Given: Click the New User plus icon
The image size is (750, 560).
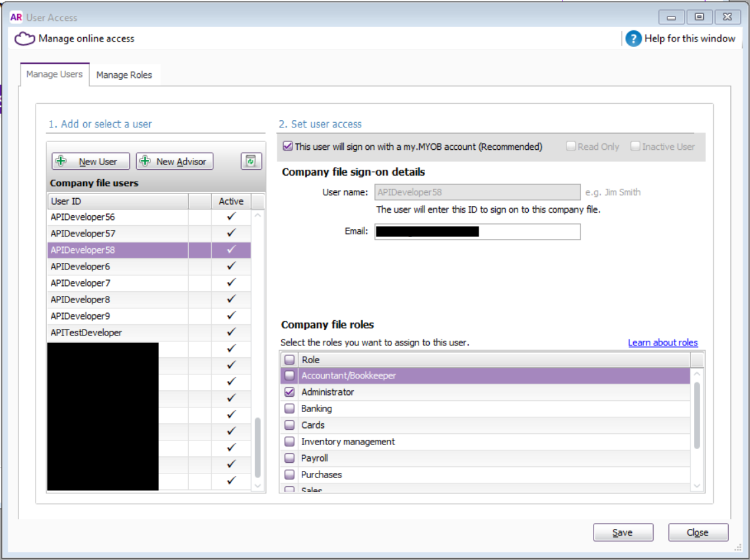Looking at the screenshot, I should coord(61,161).
